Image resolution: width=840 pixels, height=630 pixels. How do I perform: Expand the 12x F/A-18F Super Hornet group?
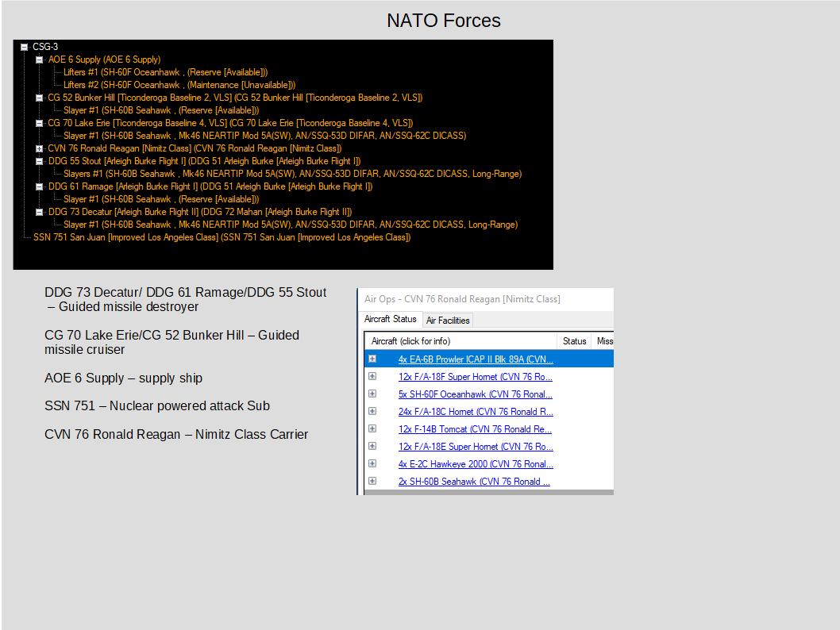click(372, 376)
